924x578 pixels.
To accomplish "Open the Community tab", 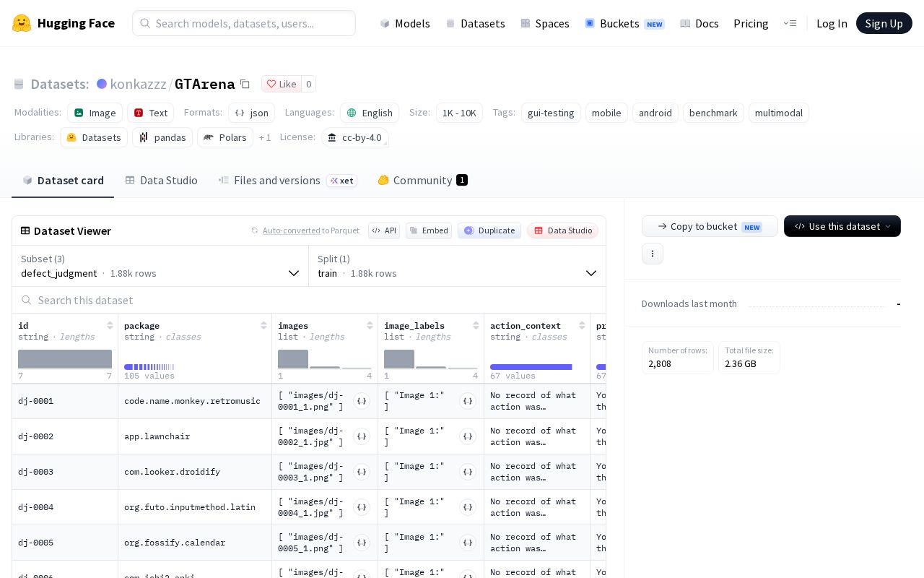I will click(422, 180).
